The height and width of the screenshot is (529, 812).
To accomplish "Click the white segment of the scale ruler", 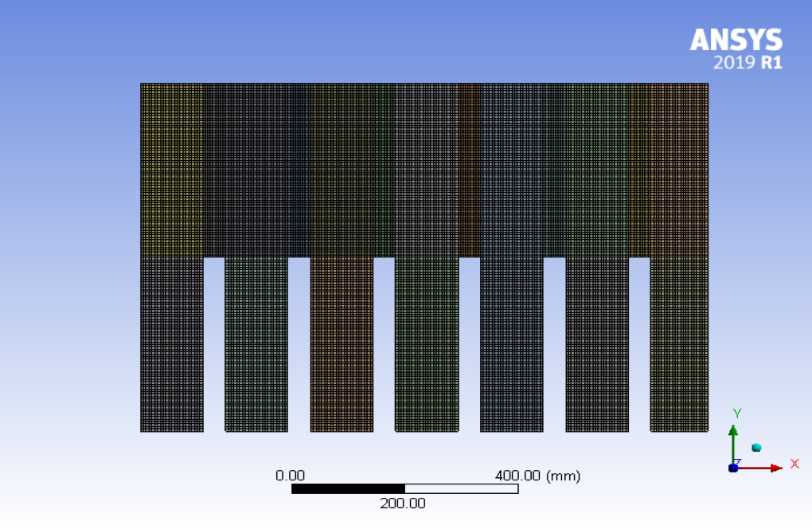I will 462,488.
